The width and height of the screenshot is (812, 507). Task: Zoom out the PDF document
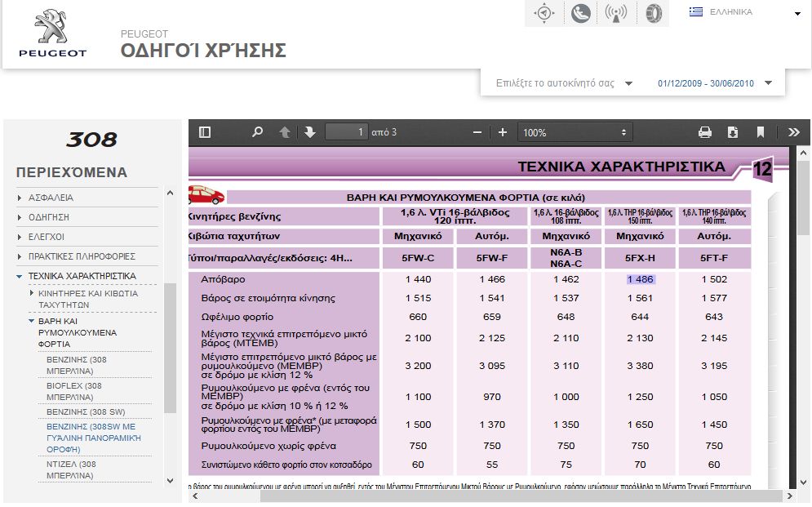[x=477, y=132]
